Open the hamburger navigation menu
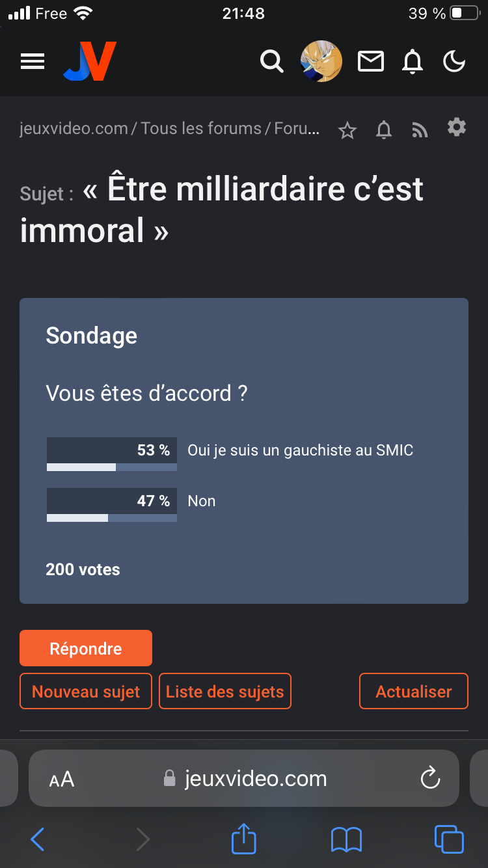The image size is (488, 868). (33, 62)
